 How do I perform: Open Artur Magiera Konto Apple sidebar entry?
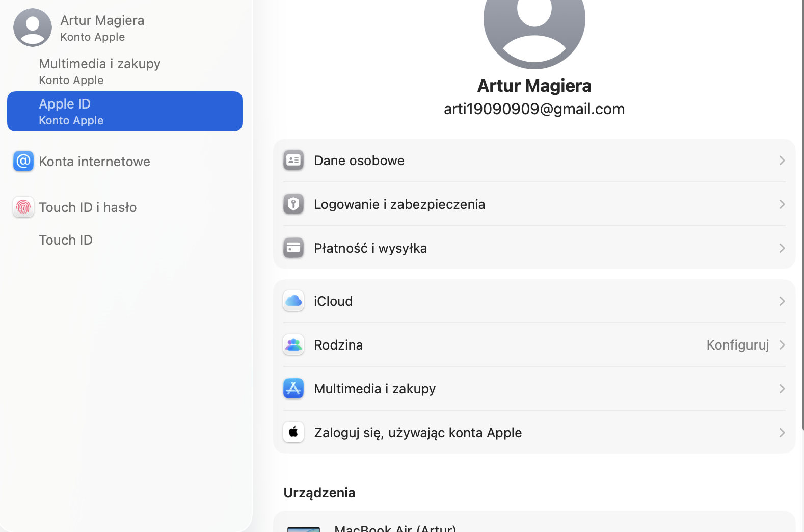125,28
